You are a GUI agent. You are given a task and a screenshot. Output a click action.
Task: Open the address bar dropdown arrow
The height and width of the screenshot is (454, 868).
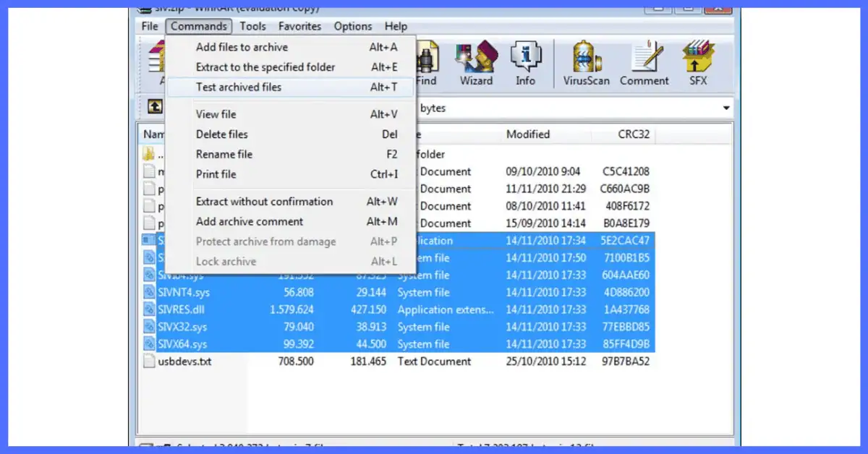(x=726, y=108)
